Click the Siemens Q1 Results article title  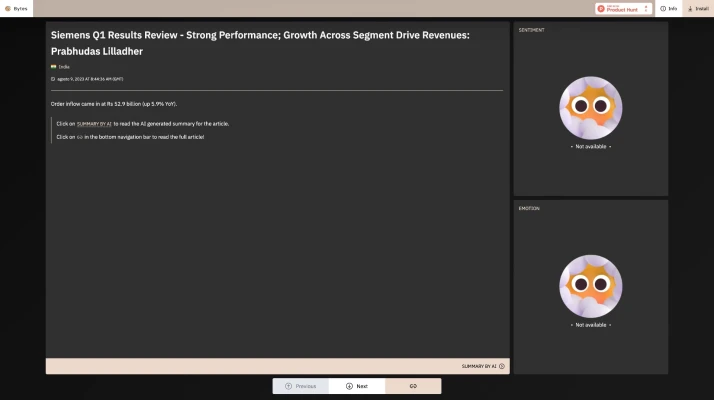click(260, 43)
